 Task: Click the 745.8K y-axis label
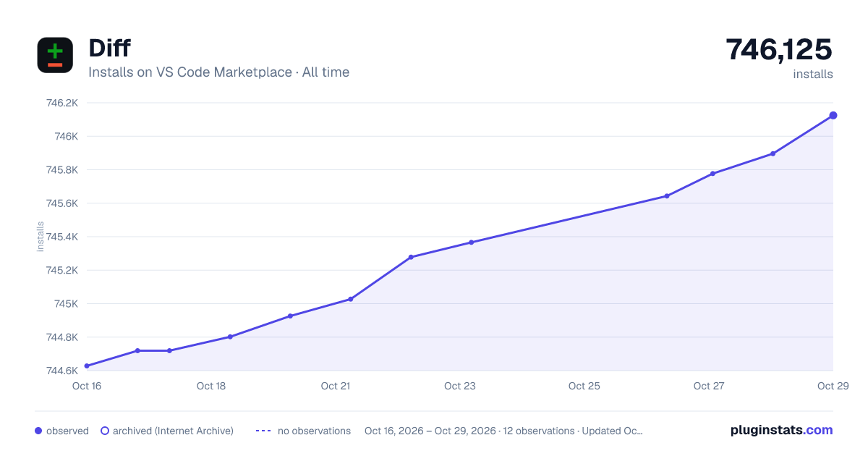click(x=62, y=170)
